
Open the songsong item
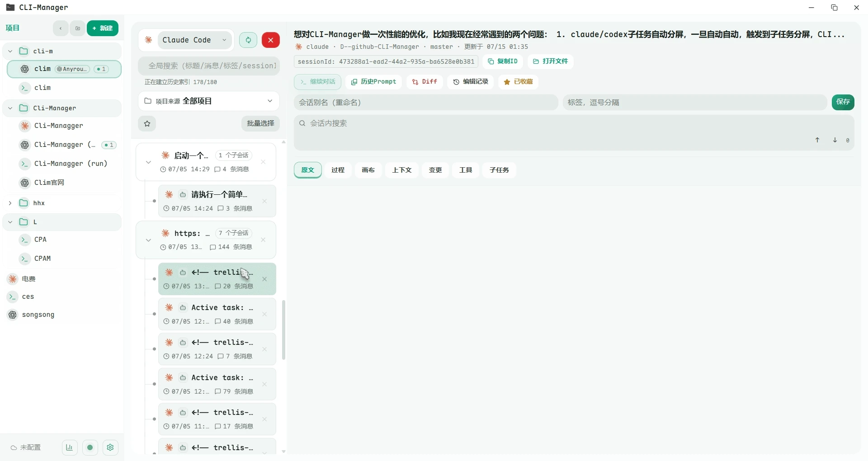[x=62, y=315]
